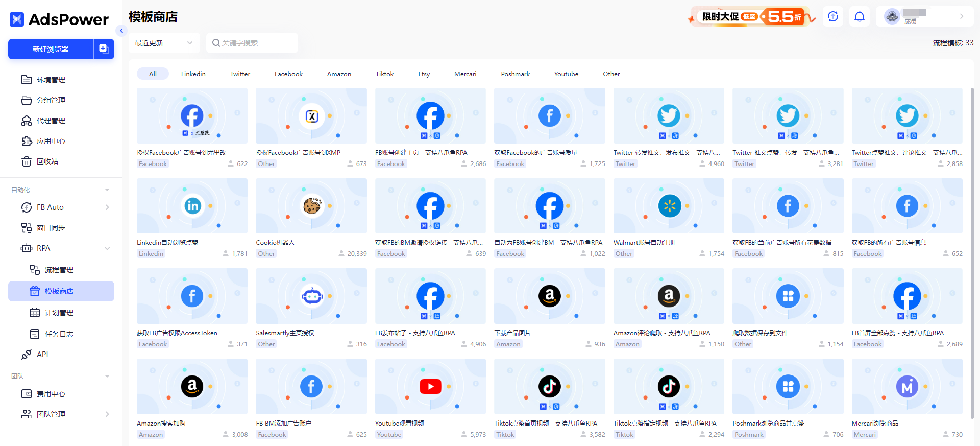Click the batch-create icon beside 新建浏览器
The image size is (980, 446).
point(104,49)
